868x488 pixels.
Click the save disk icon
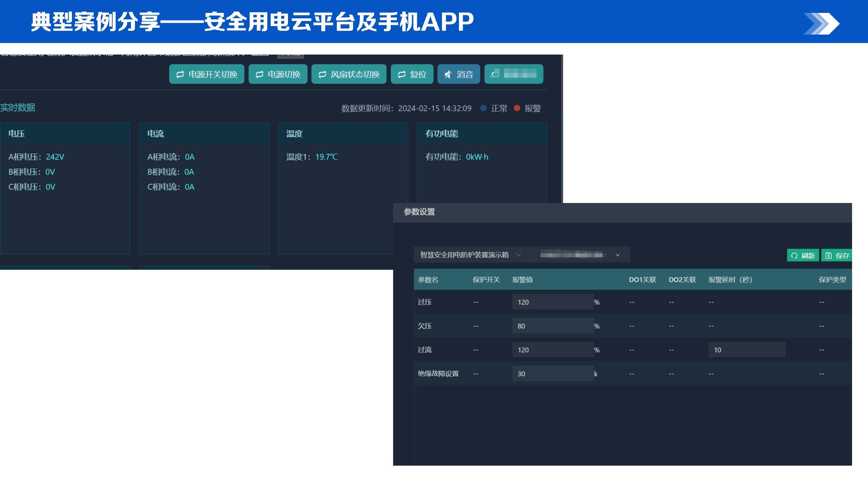click(x=829, y=256)
